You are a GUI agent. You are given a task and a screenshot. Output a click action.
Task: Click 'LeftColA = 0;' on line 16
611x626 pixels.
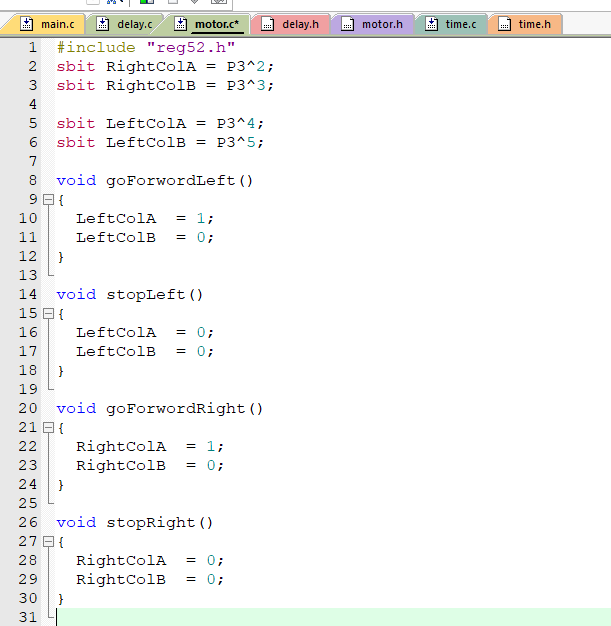pos(145,333)
